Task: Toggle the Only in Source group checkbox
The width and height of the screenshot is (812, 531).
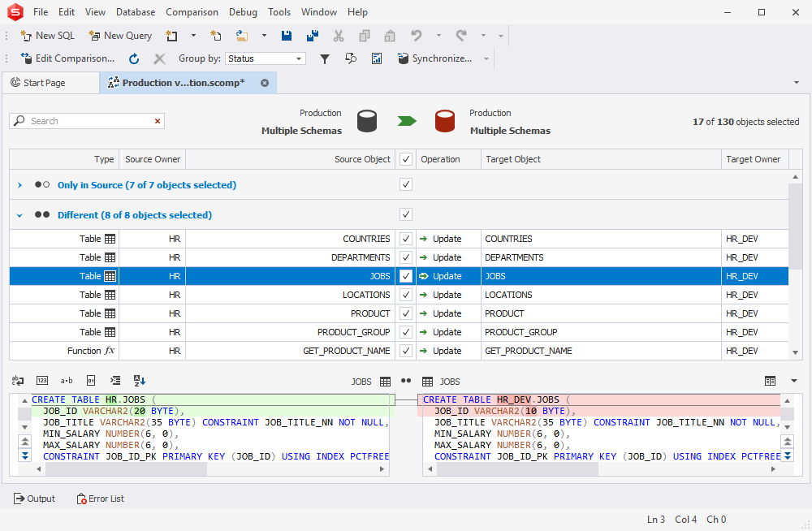Action: tap(405, 184)
